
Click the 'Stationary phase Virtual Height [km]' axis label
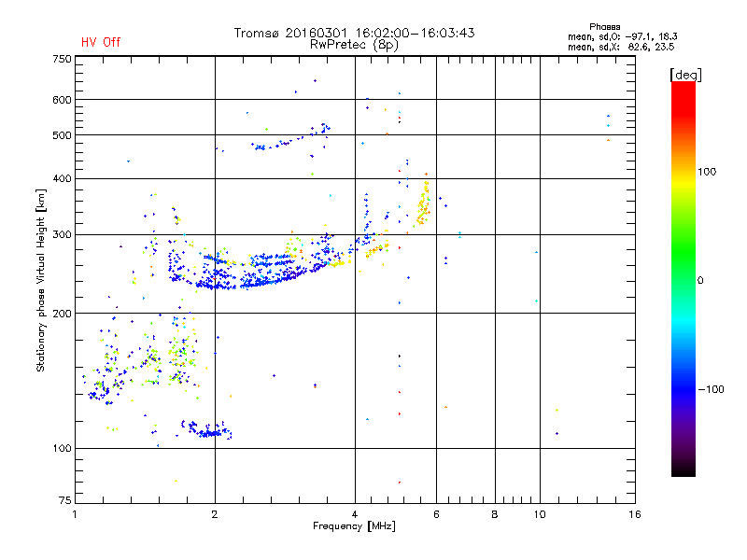coord(41,280)
